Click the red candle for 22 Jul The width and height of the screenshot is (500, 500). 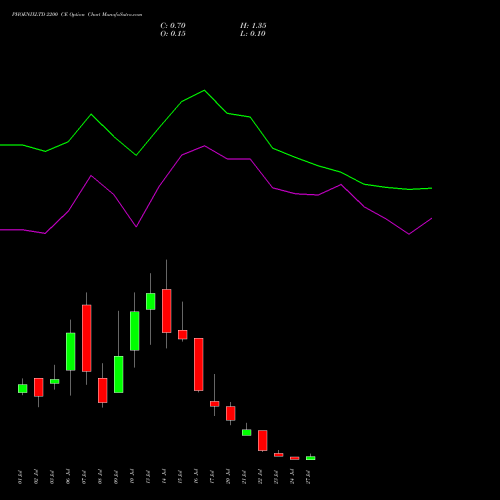263,441
